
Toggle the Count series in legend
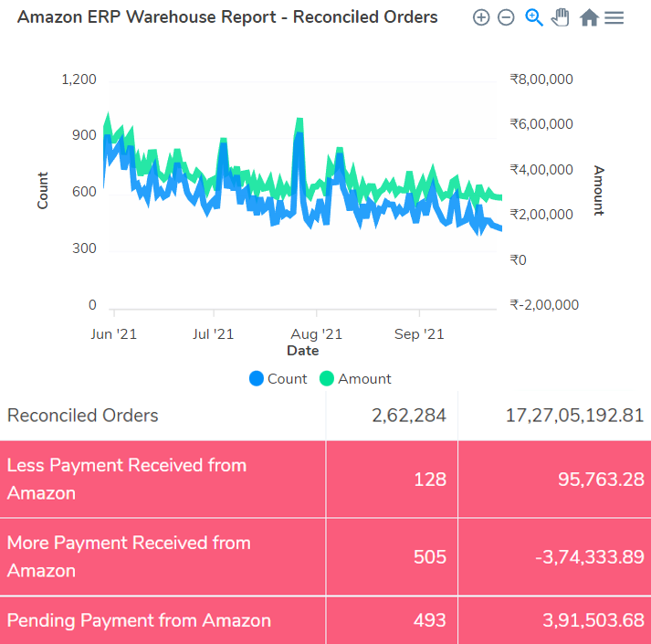(278, 378)
